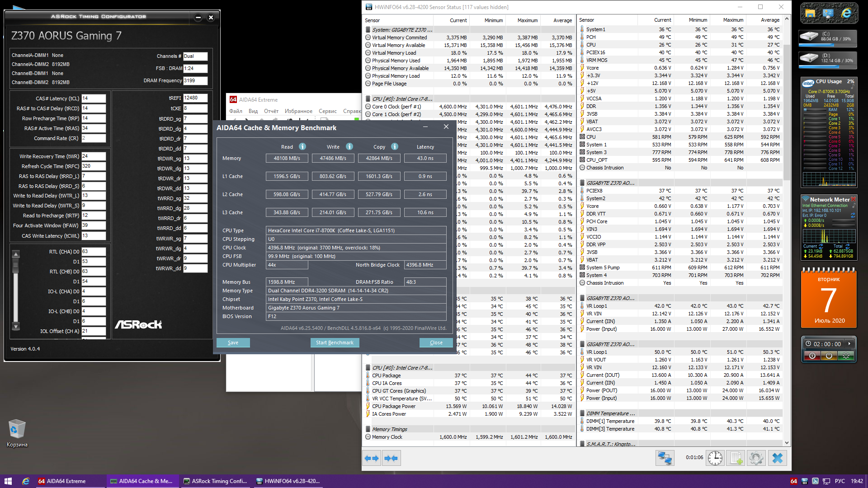Click the clock reset timer icon in HWiNFO
Screen dimensions: 868x488
tap(715, 458)
